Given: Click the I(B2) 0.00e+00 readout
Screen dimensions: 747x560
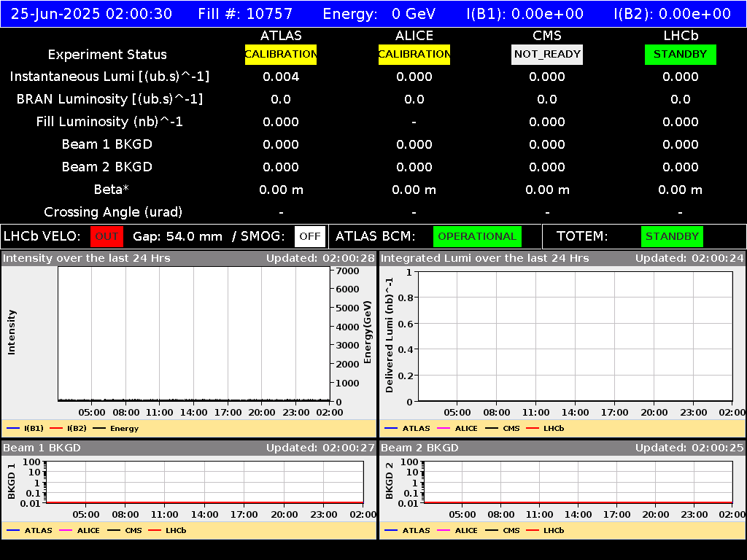Looking at the screenshot, I should [x=672, y=14].
